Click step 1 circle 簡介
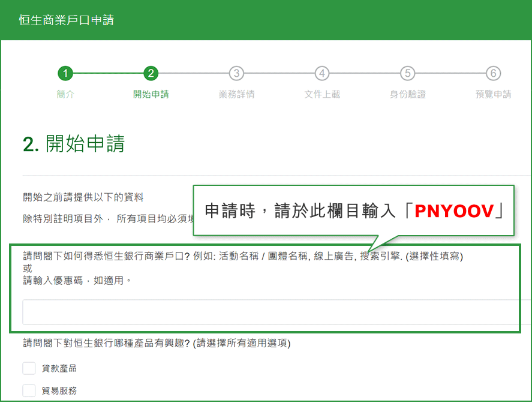This screenshot has width=532, height=403. click(65, 73)
